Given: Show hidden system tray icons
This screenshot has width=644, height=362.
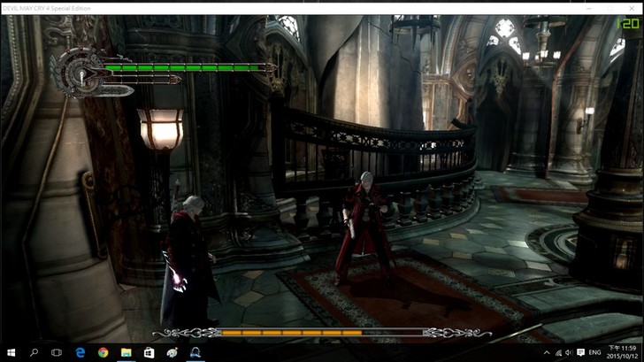Looking at the screenshot, I should [547, 352].
